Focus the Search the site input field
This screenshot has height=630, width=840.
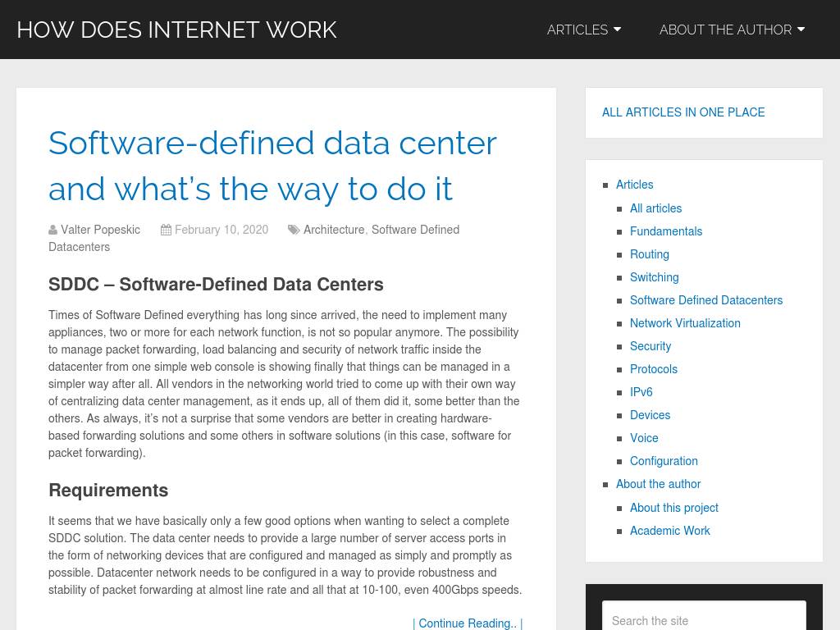[x=704, y=616]
